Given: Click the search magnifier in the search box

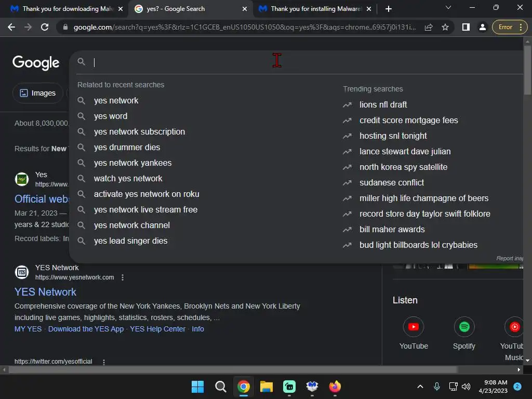Looking at the screenshot, I should tap(81, 62).
